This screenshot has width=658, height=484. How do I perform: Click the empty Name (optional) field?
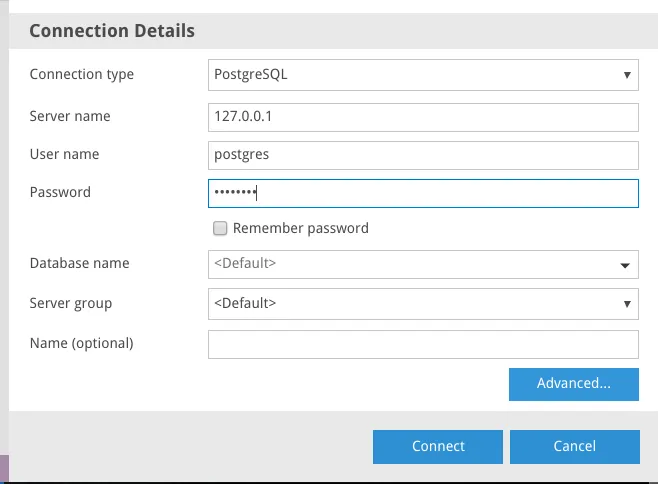tap(423, 344)
